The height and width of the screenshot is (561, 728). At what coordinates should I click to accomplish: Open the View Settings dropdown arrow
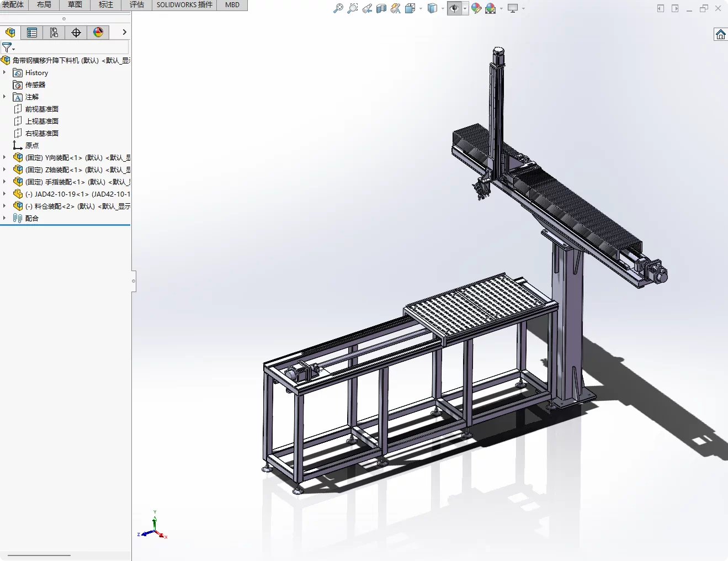point(523,8)
